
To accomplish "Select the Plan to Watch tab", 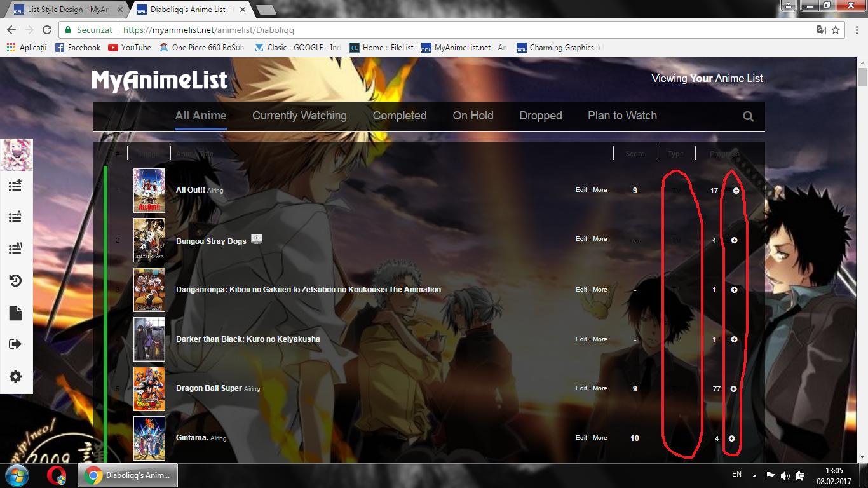I will click(x=622, y=116).
